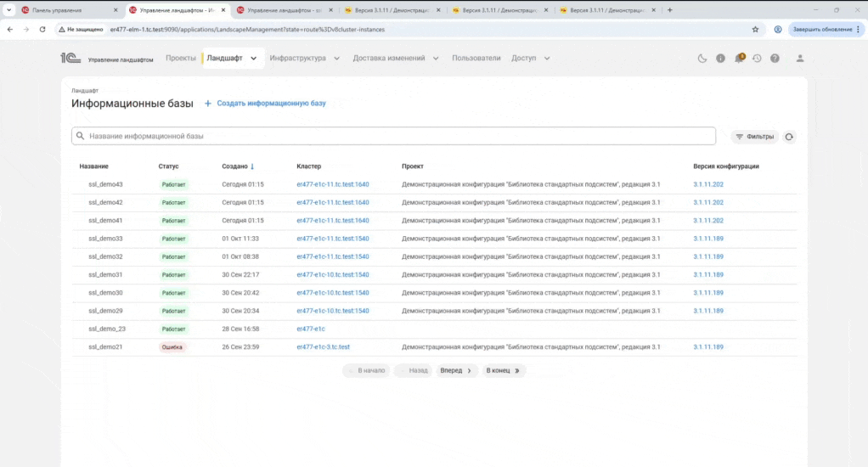Select the 'ssl_demo43' base name

pos(105,184)
